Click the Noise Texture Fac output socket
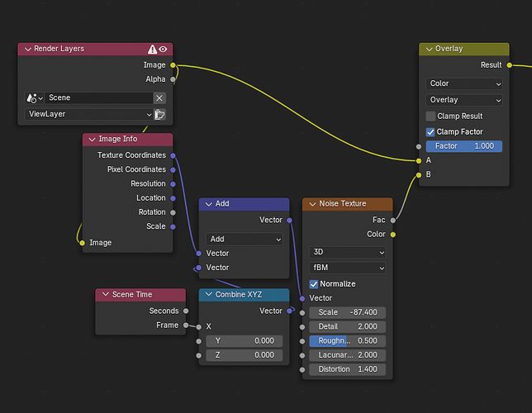Image resolution: width=532 pixels, height=413 pixels. point(393,221)
